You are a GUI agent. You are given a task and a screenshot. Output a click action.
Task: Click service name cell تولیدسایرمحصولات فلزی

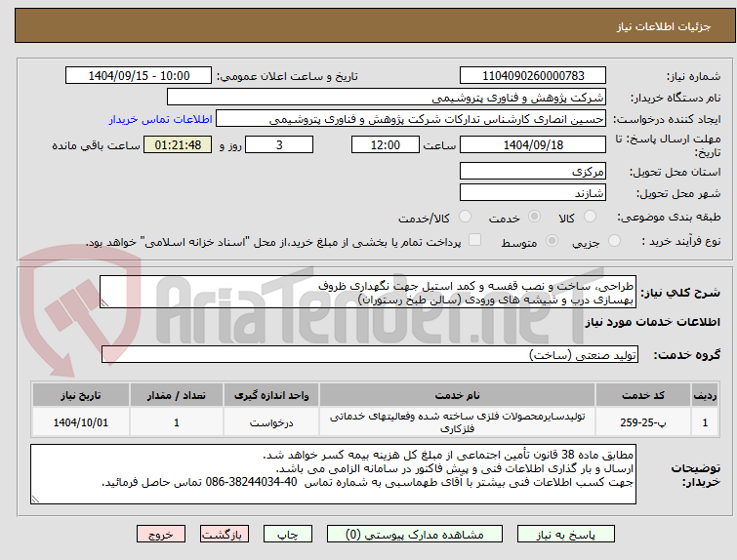click(x=458, y=422)
